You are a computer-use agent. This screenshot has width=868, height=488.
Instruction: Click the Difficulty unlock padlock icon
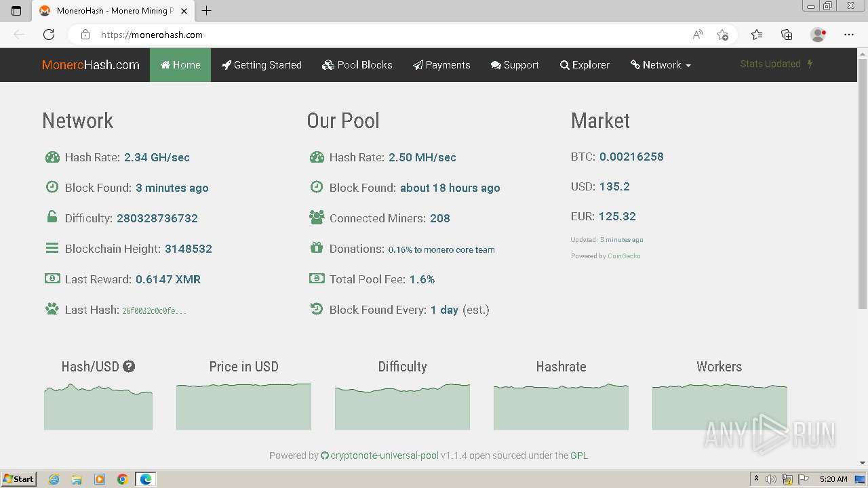52,218
